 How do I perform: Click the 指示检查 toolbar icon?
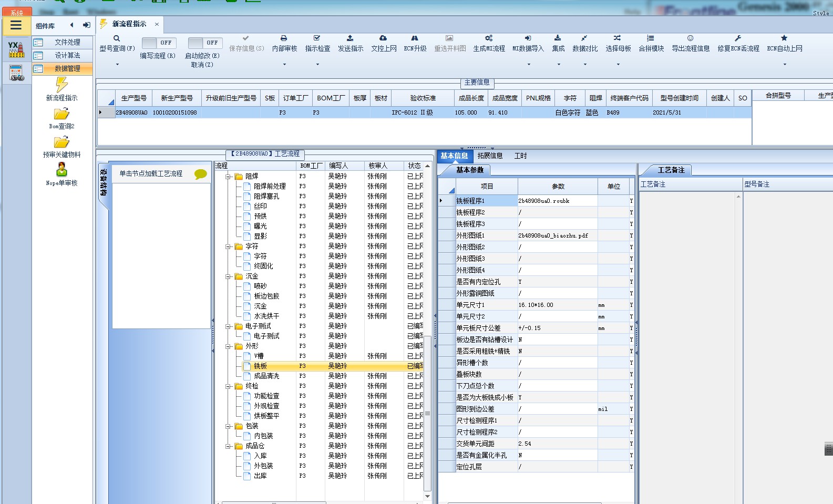(x=317, y=38)
